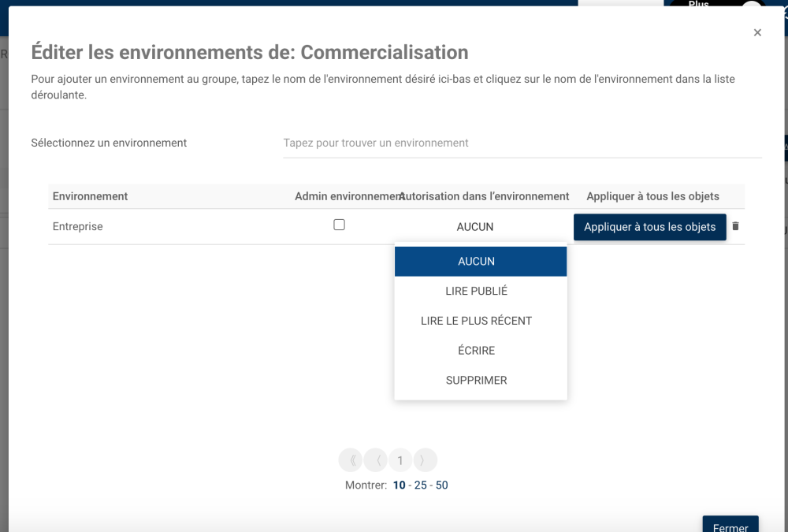The image size is (788, 532).
Task: Close the environments dialog with the X icon
Action: coord(757,32)
